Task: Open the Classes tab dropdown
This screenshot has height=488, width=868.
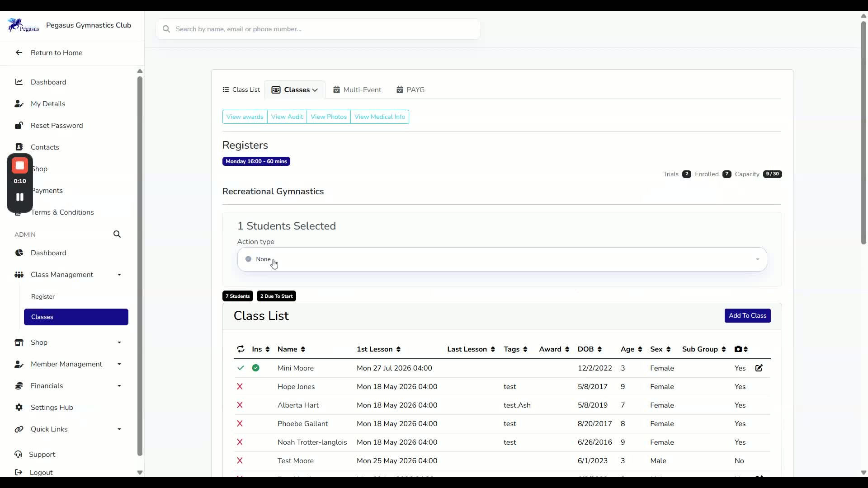Action: click(x=294, y=89)
